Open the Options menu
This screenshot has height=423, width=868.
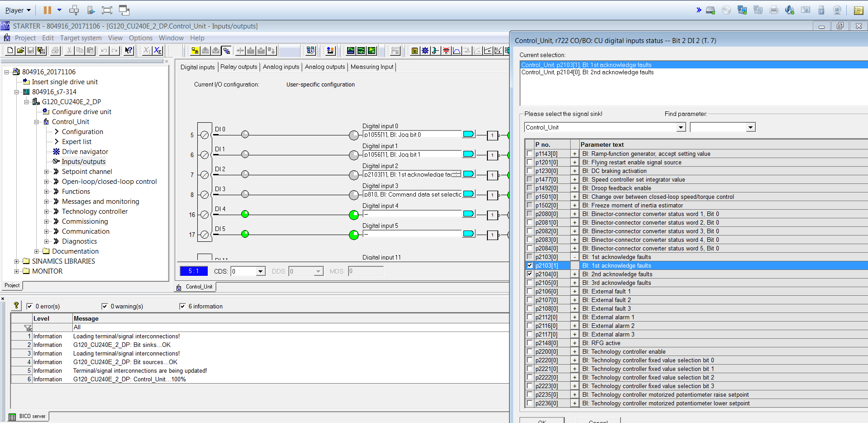coord(141,38)
